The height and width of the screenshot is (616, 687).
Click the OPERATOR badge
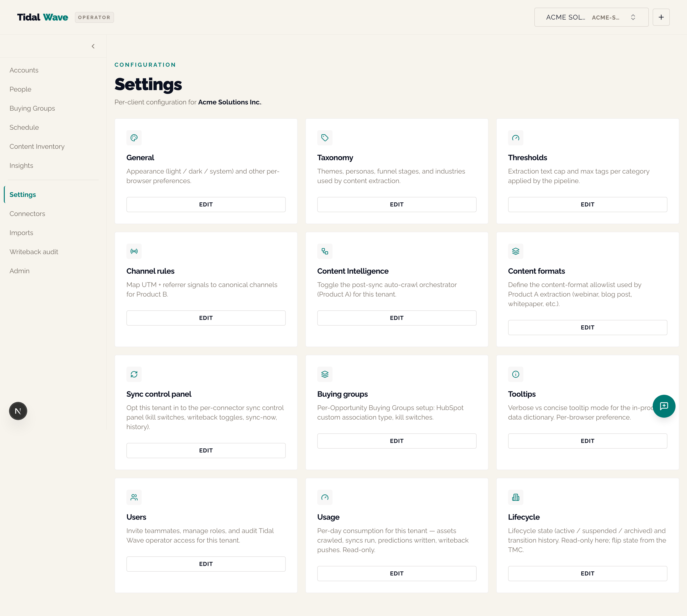94,17
